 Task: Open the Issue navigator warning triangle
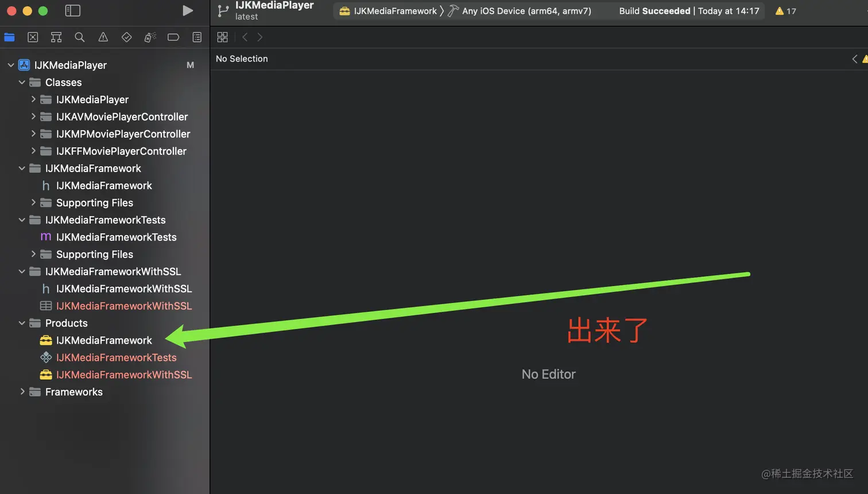click(x=103, y=37)
